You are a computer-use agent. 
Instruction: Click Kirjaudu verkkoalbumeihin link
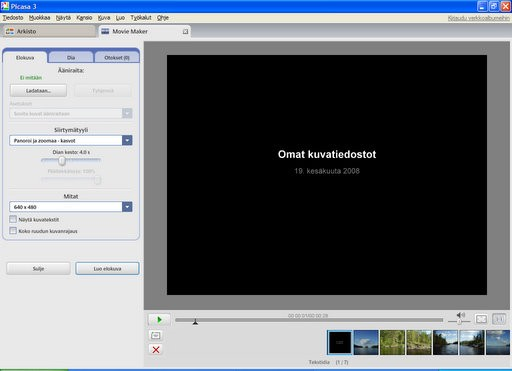pos(479,18)
